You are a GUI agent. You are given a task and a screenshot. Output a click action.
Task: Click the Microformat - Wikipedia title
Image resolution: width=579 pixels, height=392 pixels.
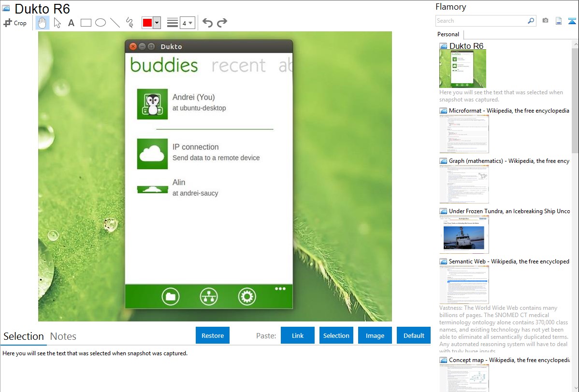(x=509, y=111)
